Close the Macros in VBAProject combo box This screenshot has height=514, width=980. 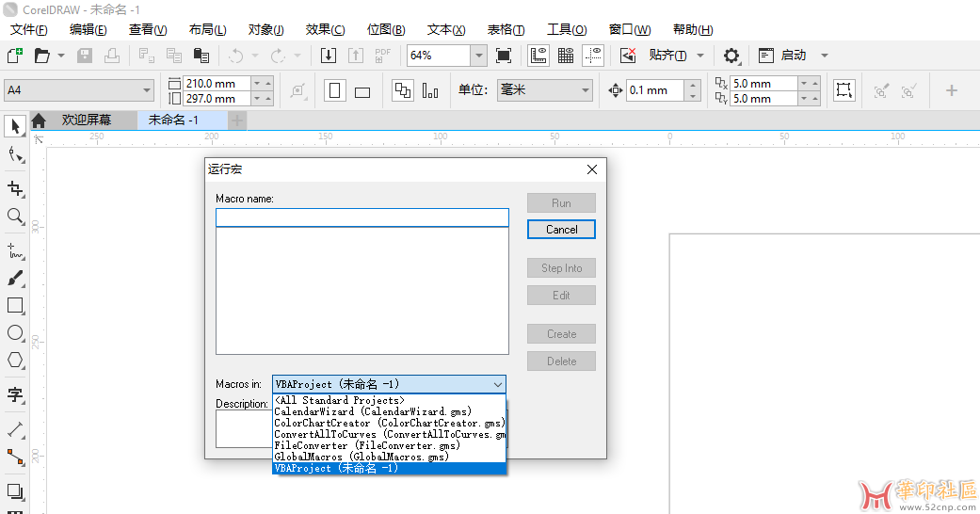click(497, 385)
